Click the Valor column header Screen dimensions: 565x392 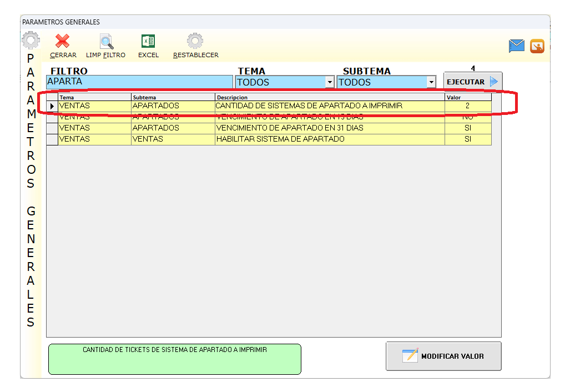[467, 98]
